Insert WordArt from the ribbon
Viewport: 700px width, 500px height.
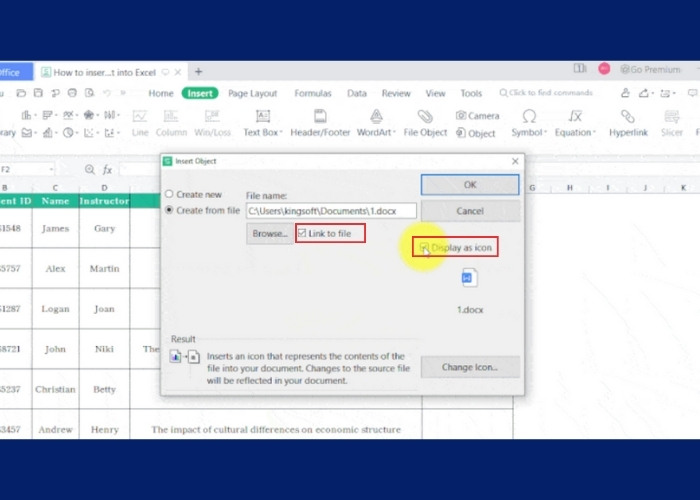click(376, 123)
